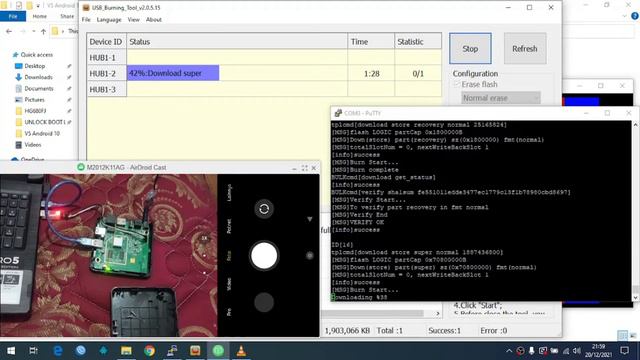Open PuTTY from the taskbar
The width and height of the screenshot is (640, 360).
coord(172,351)
